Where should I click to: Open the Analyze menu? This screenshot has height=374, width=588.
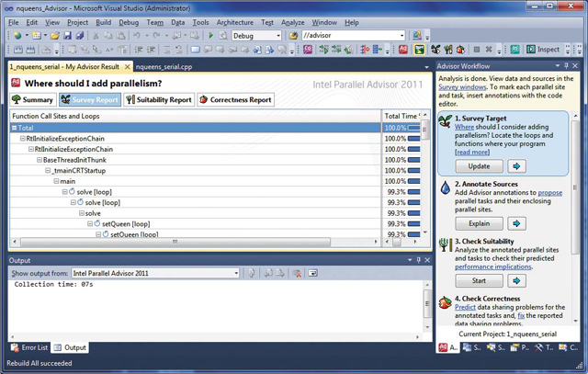tap(293, 22)
